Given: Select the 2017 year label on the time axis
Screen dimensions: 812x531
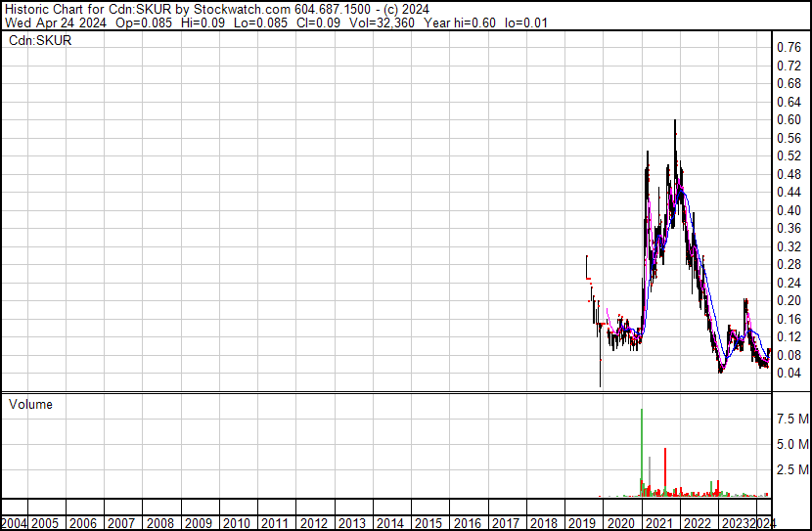Looking at the screenshot, I should [x=506, y=523].
